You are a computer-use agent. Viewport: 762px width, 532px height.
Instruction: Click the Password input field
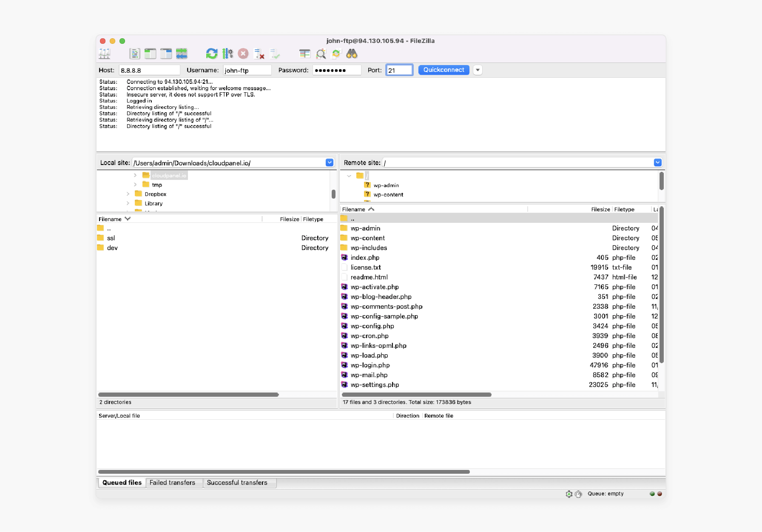pos(337,70)
